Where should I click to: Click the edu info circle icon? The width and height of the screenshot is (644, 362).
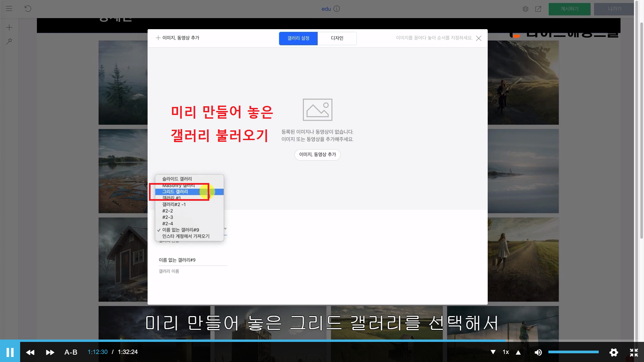point(337,9)
